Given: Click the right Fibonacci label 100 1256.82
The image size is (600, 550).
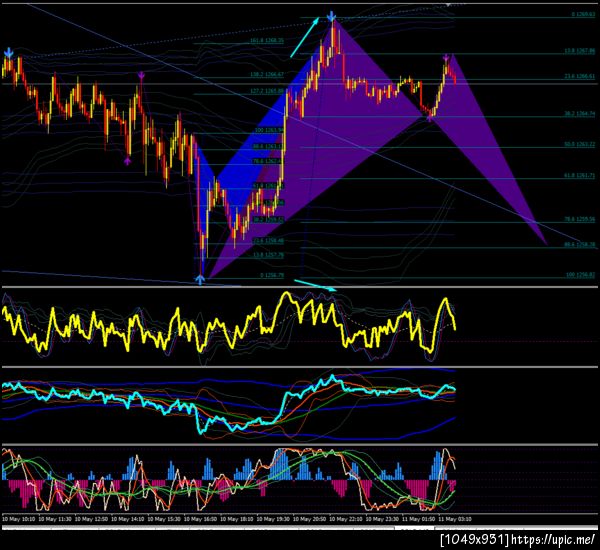Looking at the screenshot, I should (x=581, y=275).
